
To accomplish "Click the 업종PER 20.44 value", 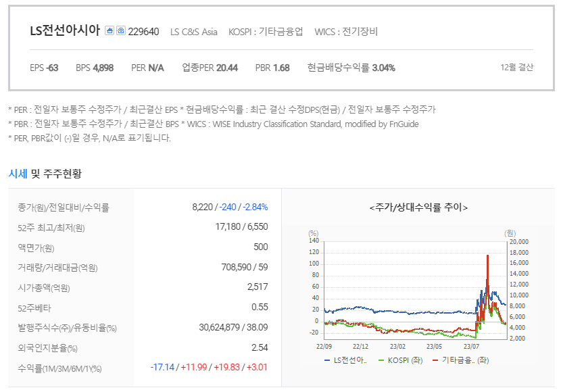I will (210, 68).
